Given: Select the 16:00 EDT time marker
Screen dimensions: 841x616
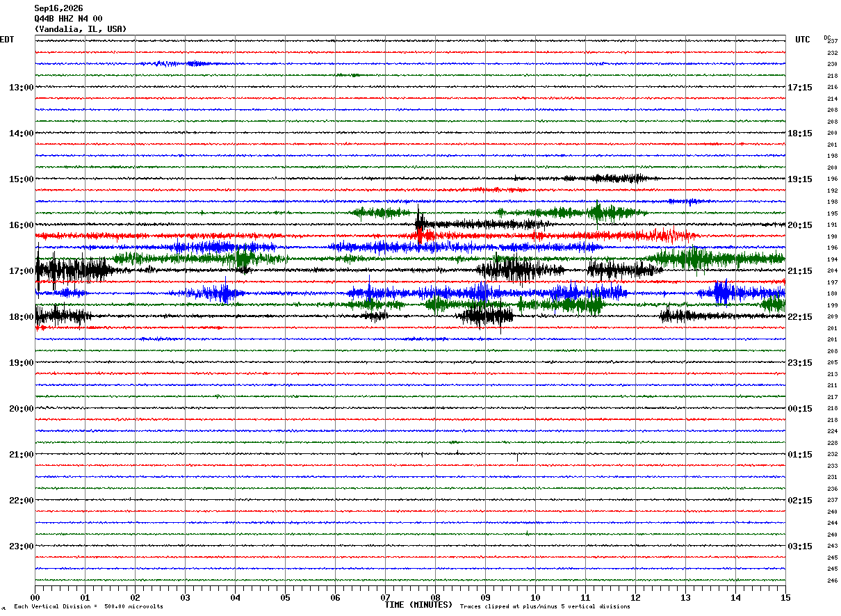Looking at the screenshot, I should [22, 225].
